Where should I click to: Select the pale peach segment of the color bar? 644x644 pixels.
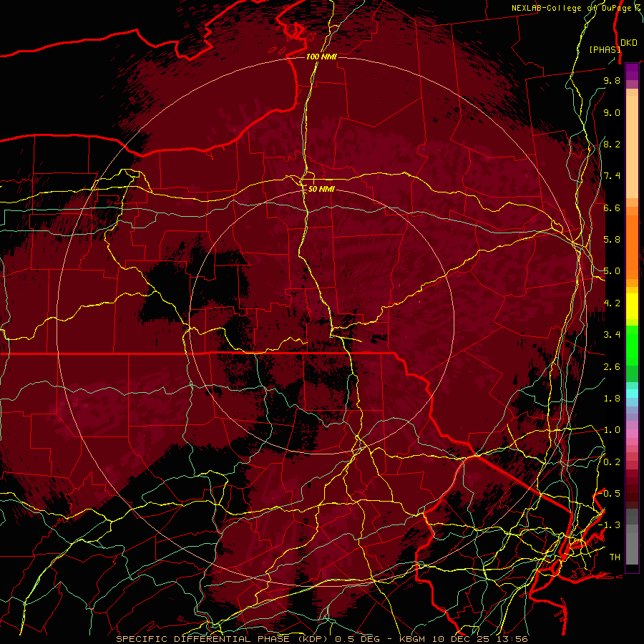(632, 147)
